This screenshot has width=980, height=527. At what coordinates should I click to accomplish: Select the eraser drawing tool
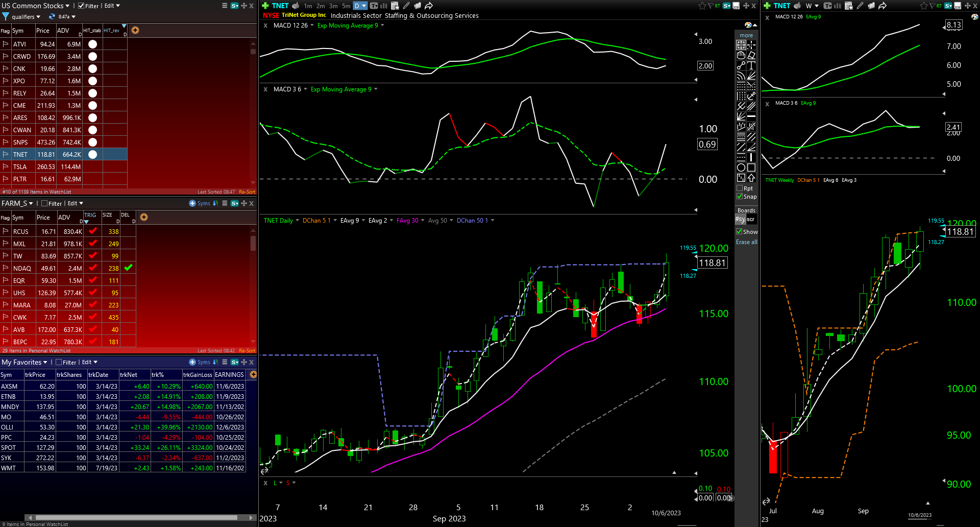(751, 55)
